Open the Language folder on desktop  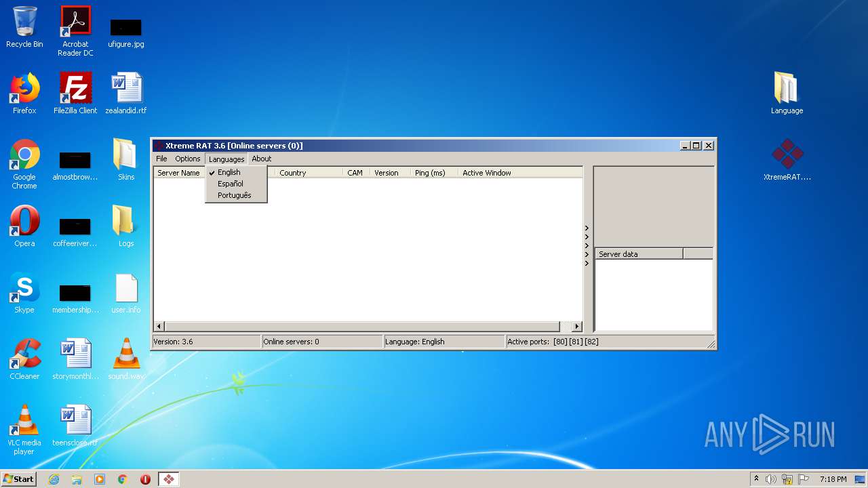pyautogui.click(x=787, y=94)
